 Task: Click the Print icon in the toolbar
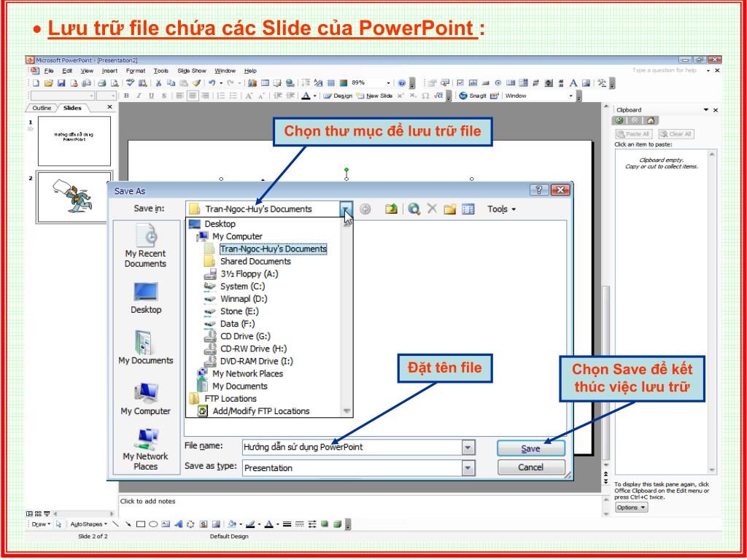[x=101, y=83]
